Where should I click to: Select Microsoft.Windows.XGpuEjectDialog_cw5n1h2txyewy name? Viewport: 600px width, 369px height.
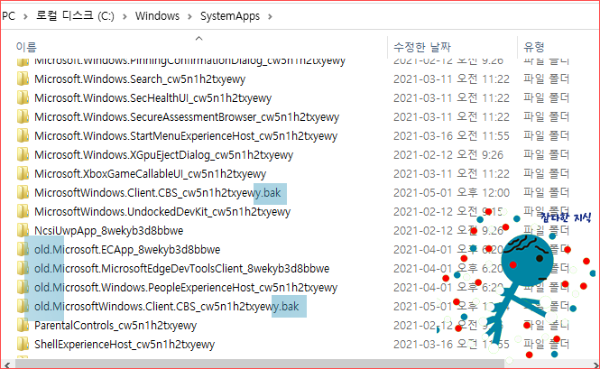pos(164,155)
